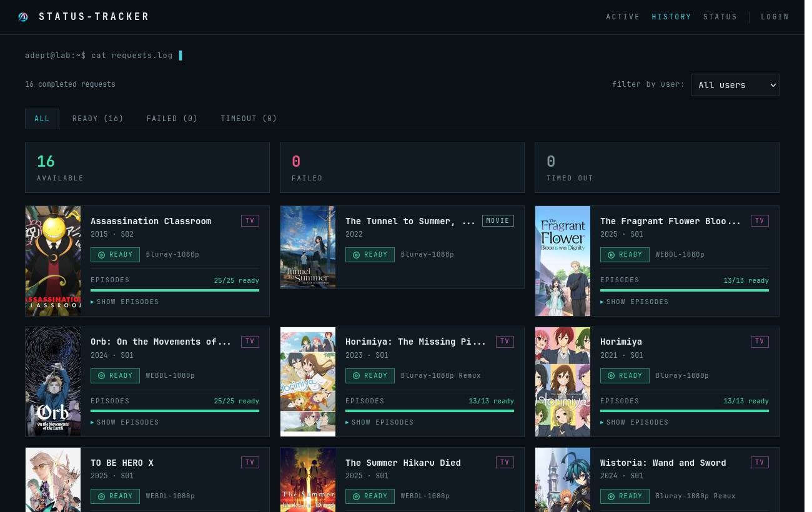Expand Show Episodes for Horimiya: The Missing Pieces
The height and width of the screenshot is (512, 812).
(380, 423)
